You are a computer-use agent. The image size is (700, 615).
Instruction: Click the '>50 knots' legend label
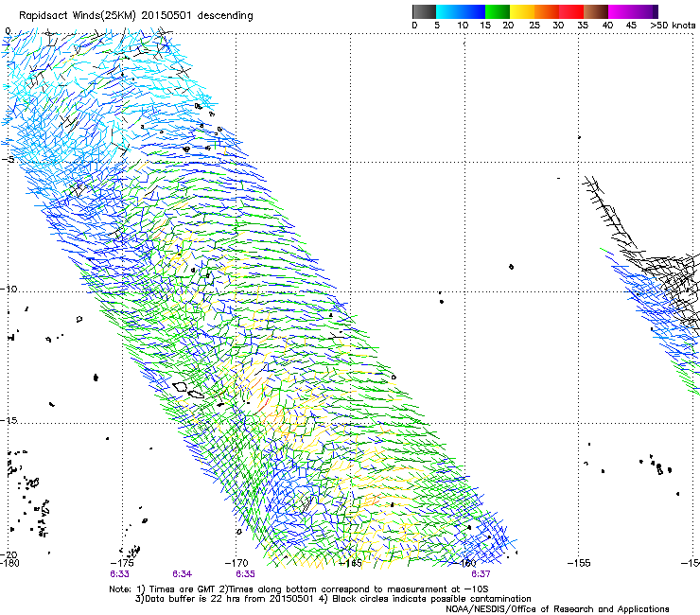[x=673, y=26]
